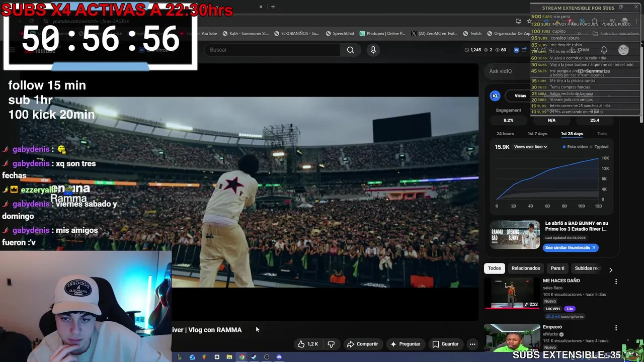
Task: Click the Summarize button in vidIQ panel
Action: point(594,71)
